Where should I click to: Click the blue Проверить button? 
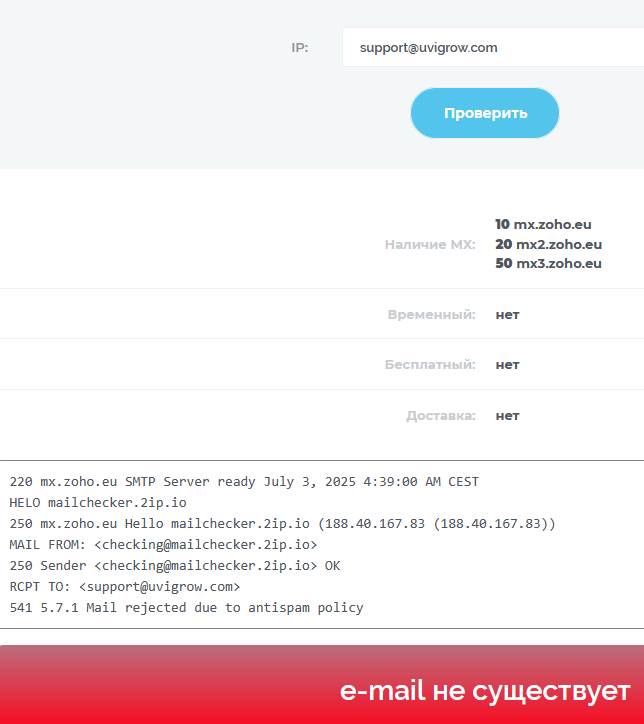pyautogui.click(x=485, y=113)
